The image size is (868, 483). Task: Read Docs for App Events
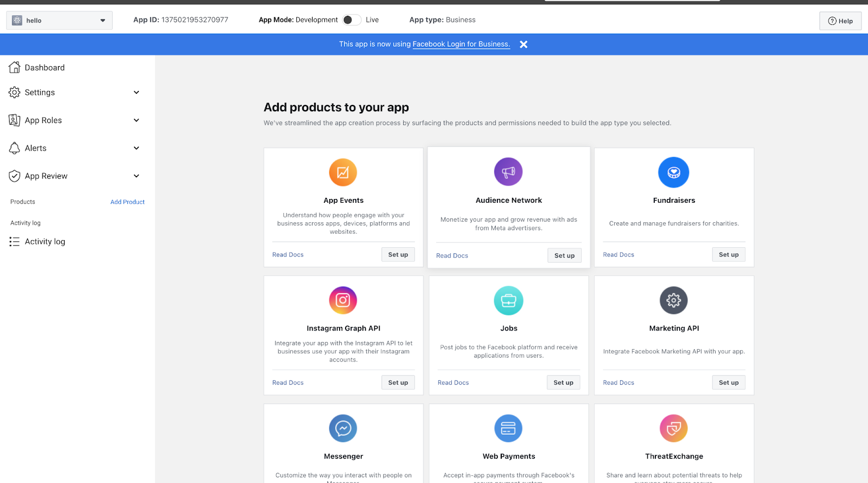288,255
